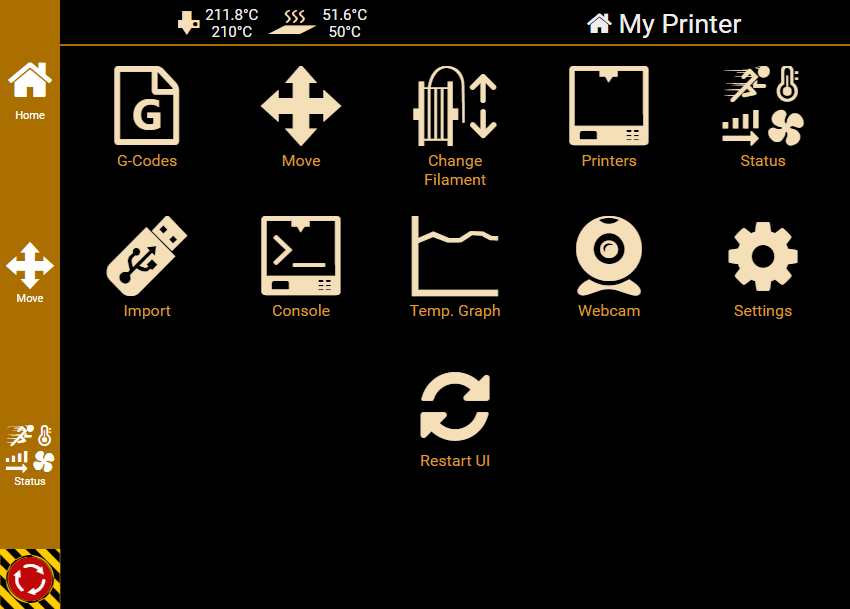
Task: Open the Temp. Graph chart icon
Action: (455, 256)
